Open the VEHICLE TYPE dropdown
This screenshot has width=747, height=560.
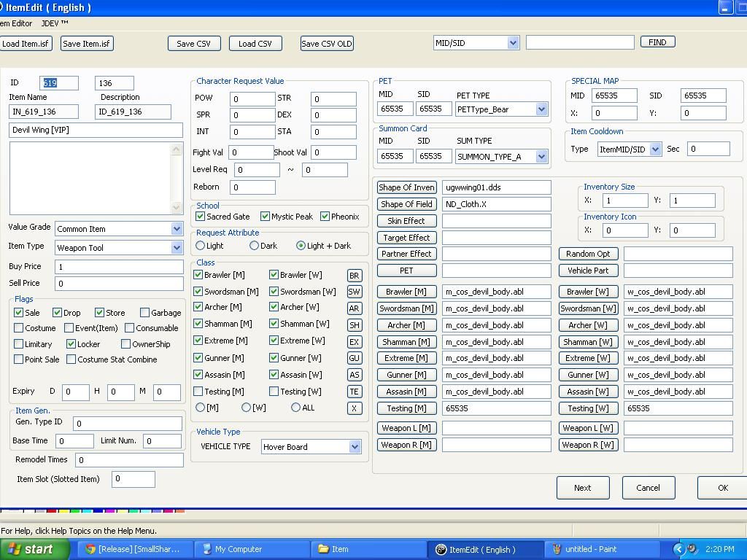[x=355, y=447]
